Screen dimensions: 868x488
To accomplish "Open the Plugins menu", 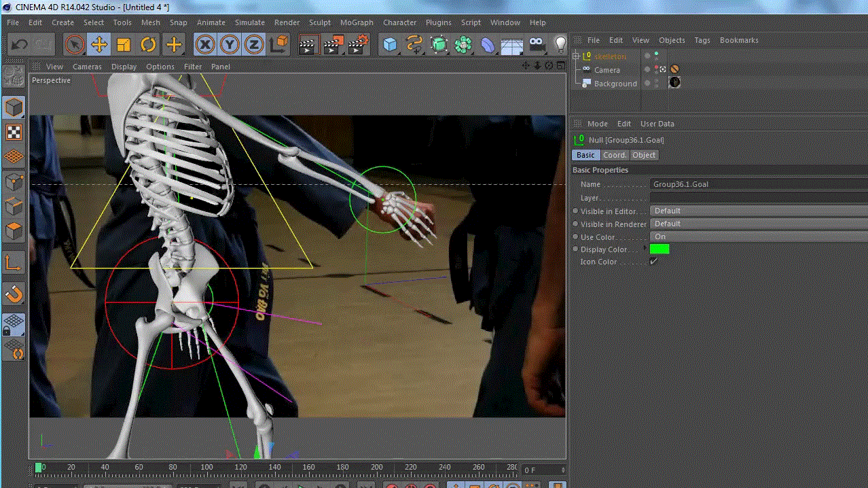I will coord(438,22).
